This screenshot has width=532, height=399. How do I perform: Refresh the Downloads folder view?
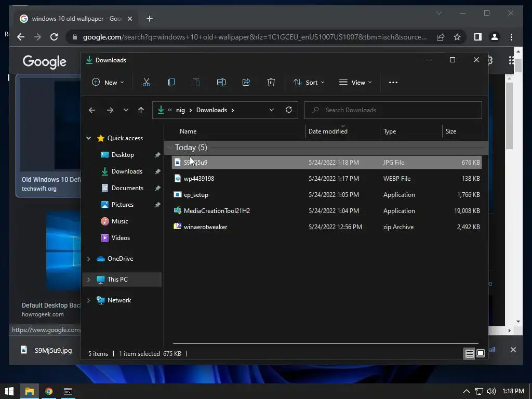point(289,110)
